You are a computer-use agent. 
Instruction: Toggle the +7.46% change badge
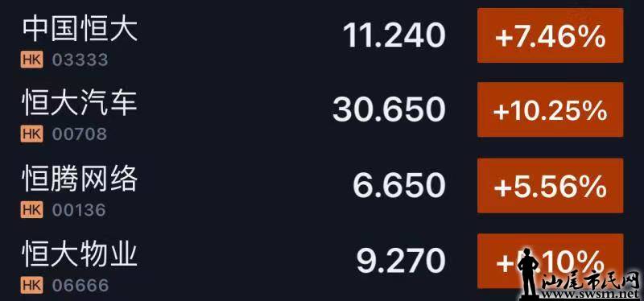(x=551, y=35)
